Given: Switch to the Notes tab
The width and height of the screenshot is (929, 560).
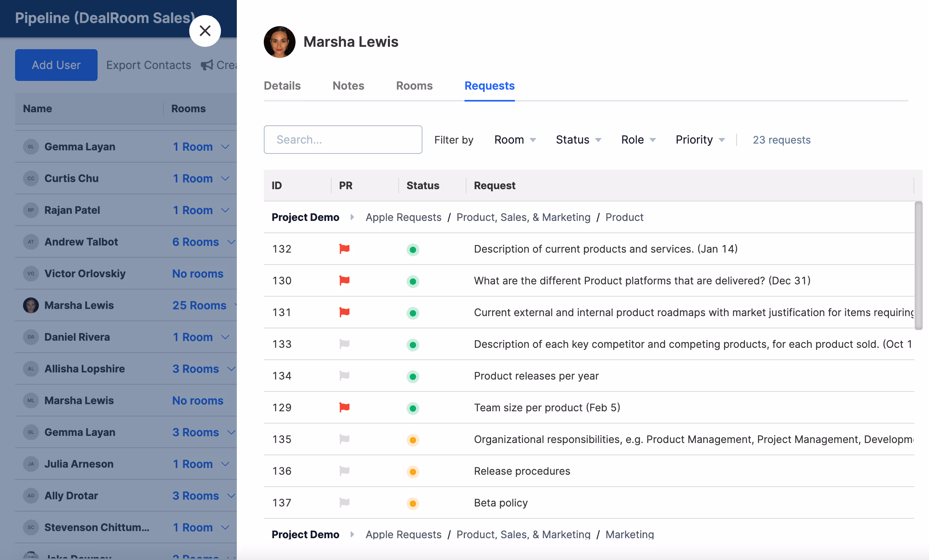Looking at the screenshot, I should [x=348, y=86].
